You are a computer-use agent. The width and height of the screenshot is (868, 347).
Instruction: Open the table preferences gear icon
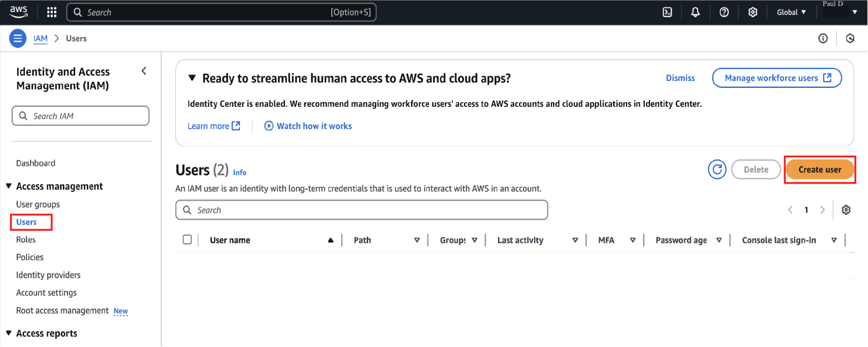[x=846, y=210]
